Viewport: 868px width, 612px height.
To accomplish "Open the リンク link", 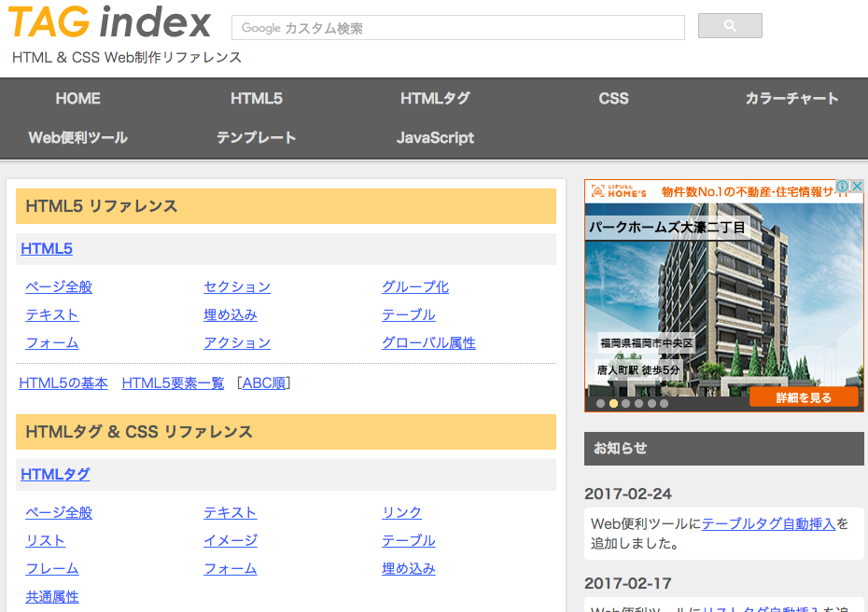I will tap(402, 512).
